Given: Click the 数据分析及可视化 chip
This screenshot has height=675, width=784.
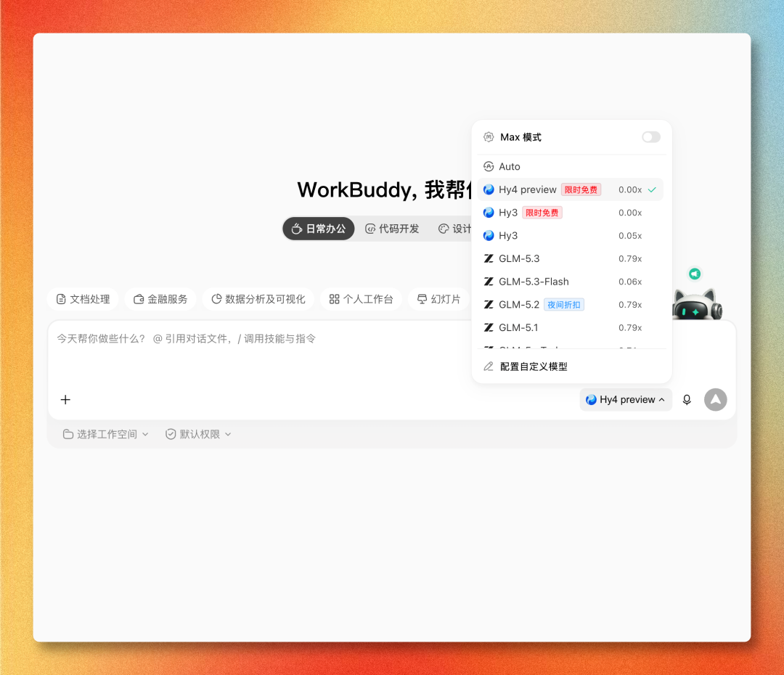Looking at the screenshot, I should pos(258,299).
